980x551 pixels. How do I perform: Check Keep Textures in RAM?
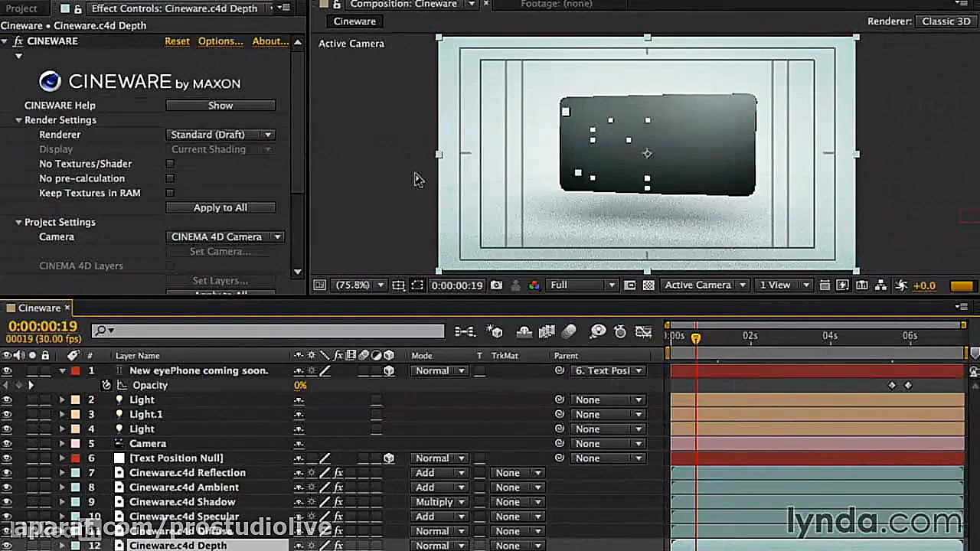pos(169,193)
